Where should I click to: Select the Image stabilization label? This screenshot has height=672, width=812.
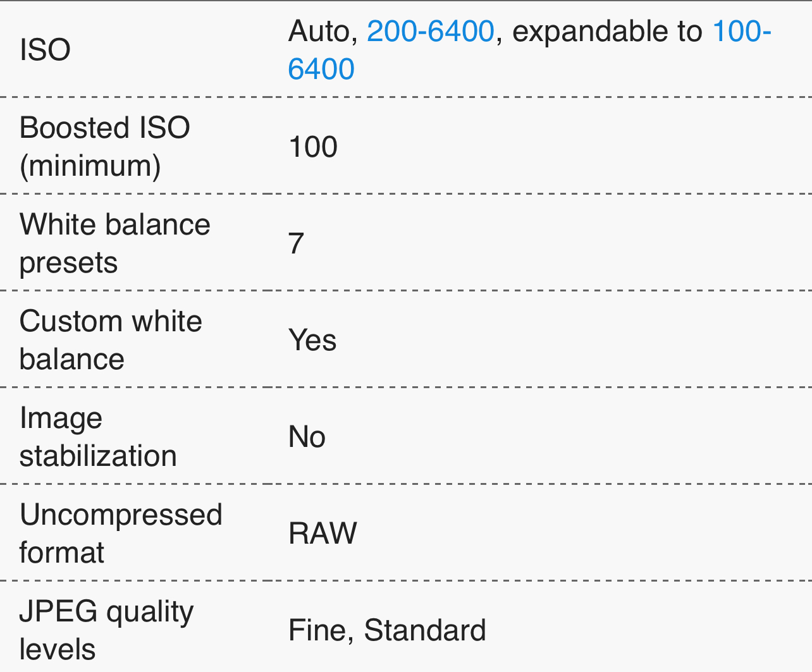(x=98, y=437)
